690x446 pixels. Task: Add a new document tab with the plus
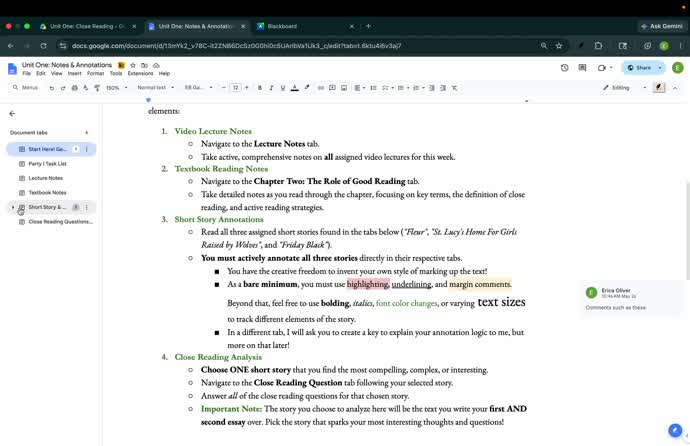pyautogui.click(x=87, y=132)
